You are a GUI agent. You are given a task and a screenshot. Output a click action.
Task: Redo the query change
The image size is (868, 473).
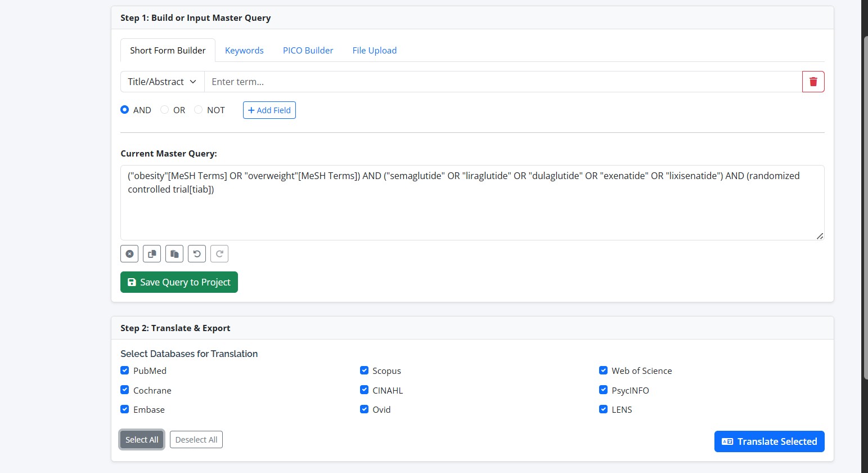click(x=219, y=254)
